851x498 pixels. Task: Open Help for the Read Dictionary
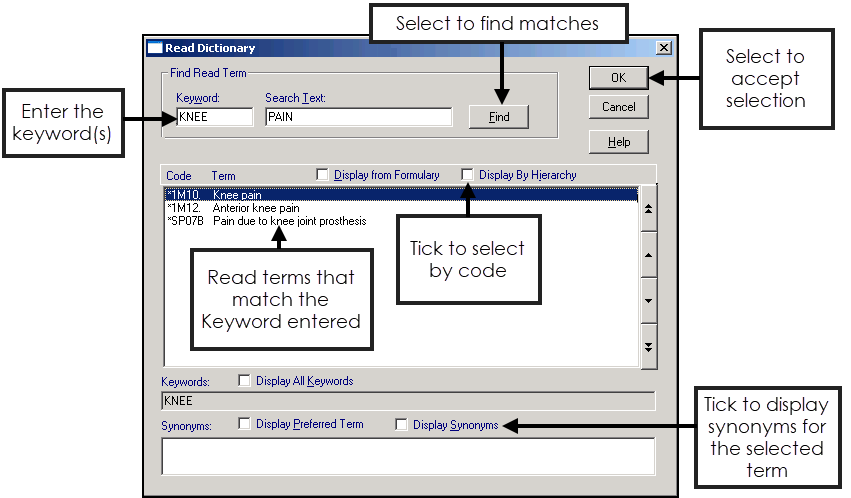[x=618, y=142]
